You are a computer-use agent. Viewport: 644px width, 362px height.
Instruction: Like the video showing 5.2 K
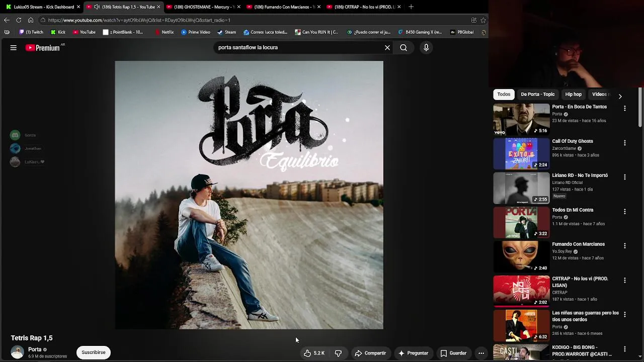coord(314,353)
